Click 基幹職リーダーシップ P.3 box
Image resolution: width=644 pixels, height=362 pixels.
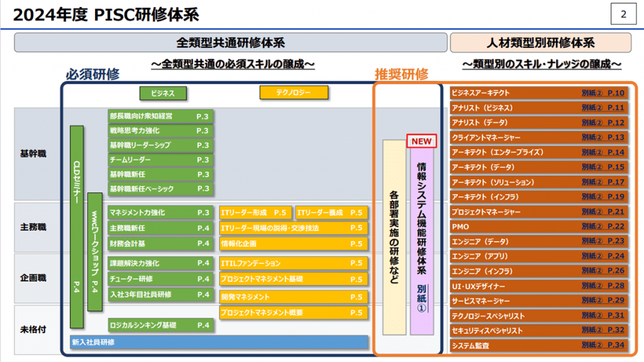(160, 145)
